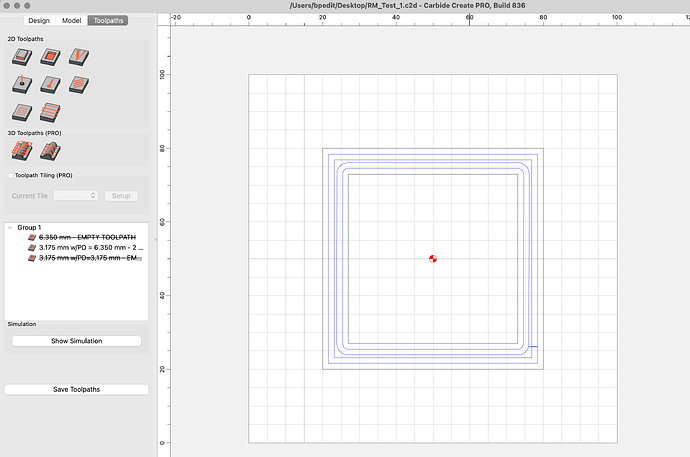The height and width of the screenshot is (457, 690).
Task: Select the Keyhole toolpath icon
Action: [50, 84]
